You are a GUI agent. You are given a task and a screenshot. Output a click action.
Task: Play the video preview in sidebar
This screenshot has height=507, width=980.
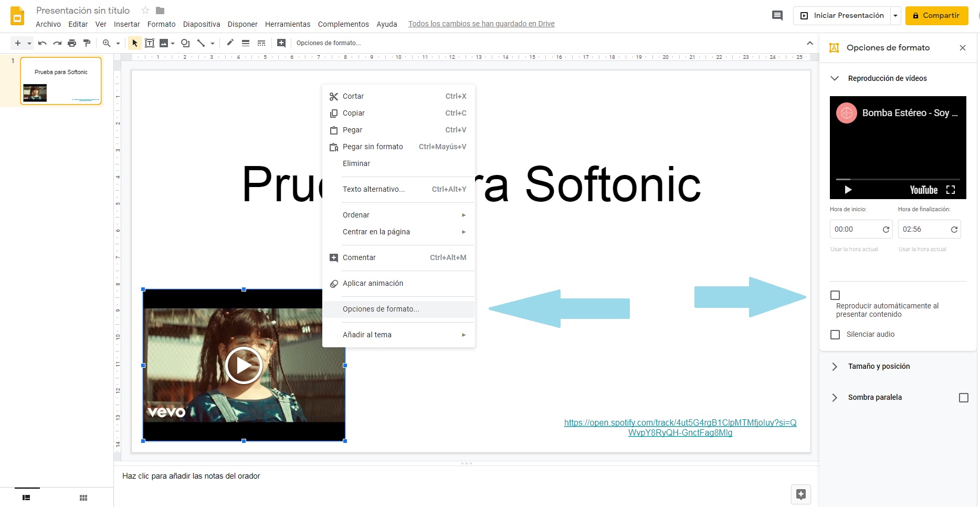848,190
